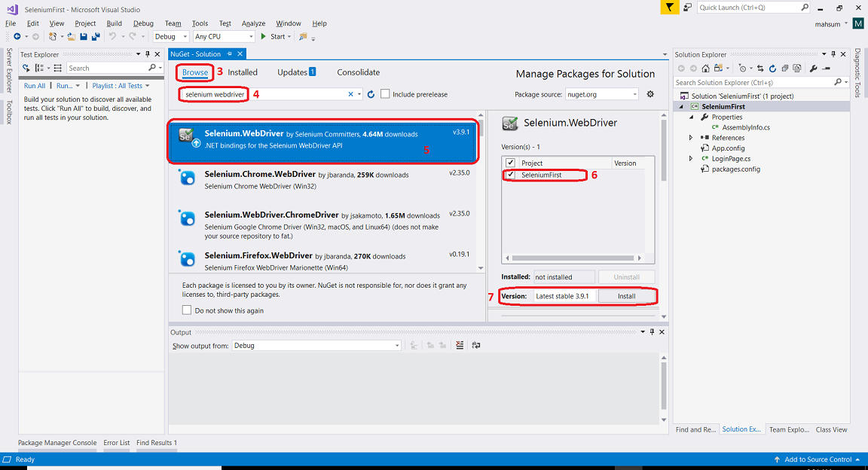Viewport: 868px width, 470px height.
Task: Switch to the Consolidate tab
Action: (x=358, y=72)
